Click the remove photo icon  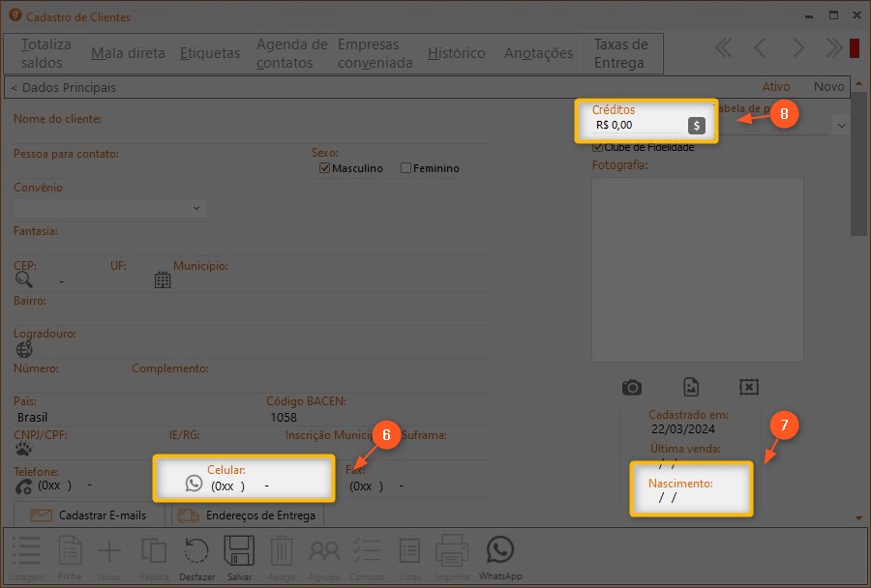(748, 387)
